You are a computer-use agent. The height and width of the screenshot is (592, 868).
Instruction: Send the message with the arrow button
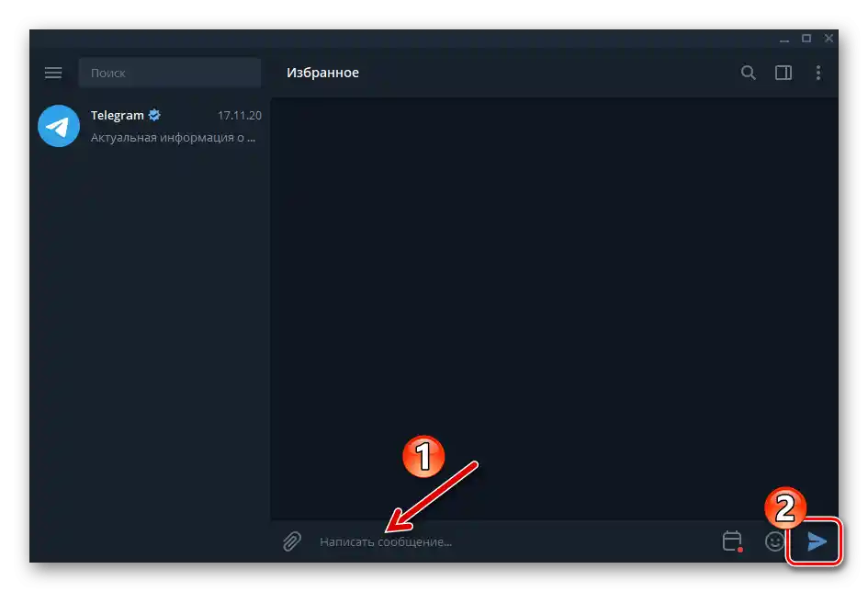pyautogui.click(x=816, y=542)
